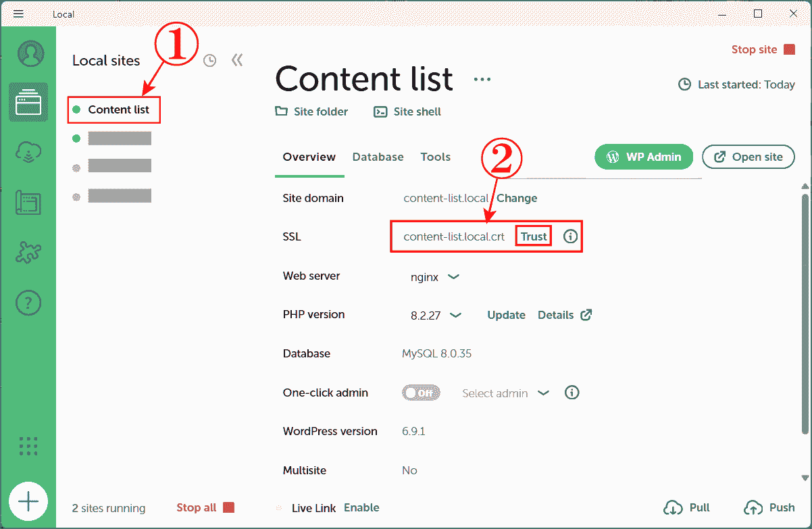This screenshot has width=812, height=529.
Task: Open the Select admin dropdown
Action: point(505,393)
